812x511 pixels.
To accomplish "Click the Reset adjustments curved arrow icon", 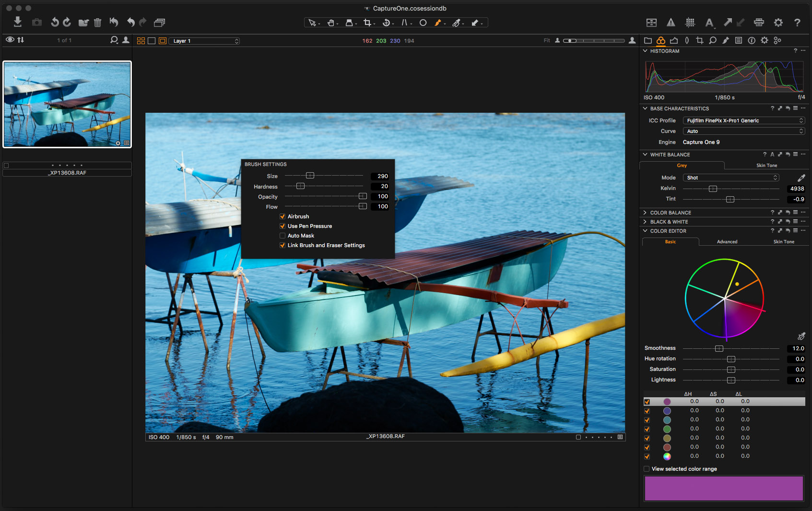I will (114, 22).
